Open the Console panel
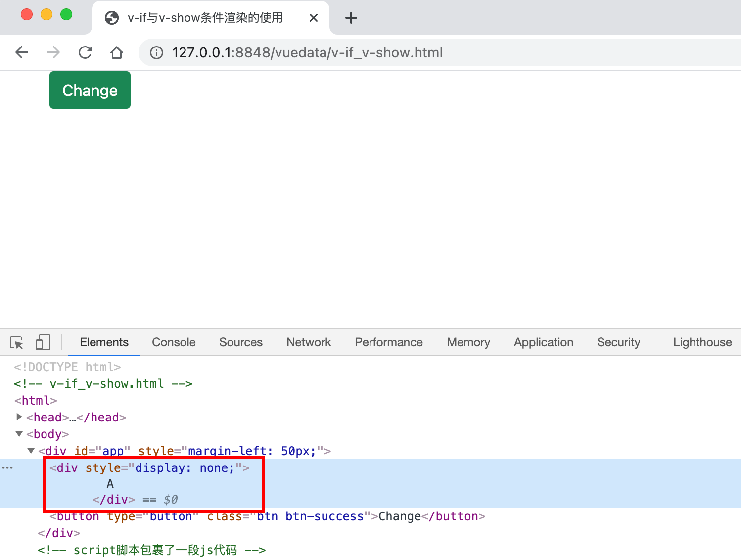Screen dimensions: 741x560 (174, 342)
